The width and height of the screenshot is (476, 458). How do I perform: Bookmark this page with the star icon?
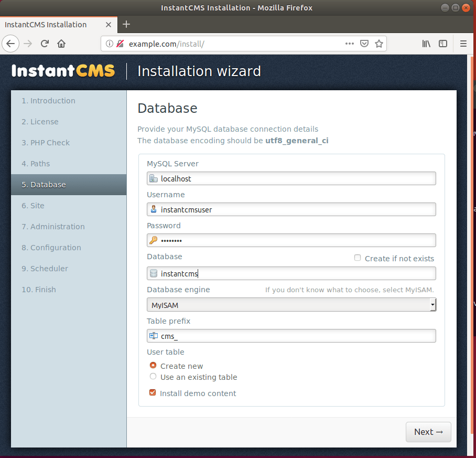tap(378, 44)
